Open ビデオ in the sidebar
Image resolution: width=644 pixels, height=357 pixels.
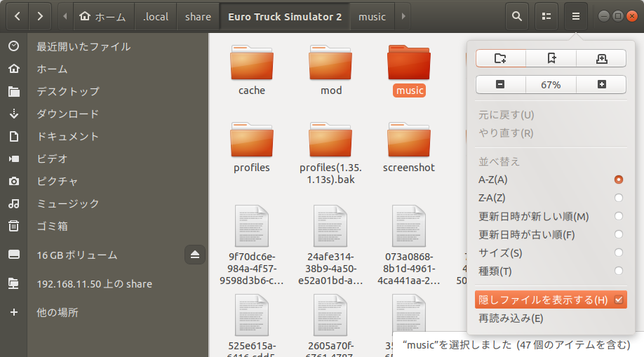coord(105,159)
